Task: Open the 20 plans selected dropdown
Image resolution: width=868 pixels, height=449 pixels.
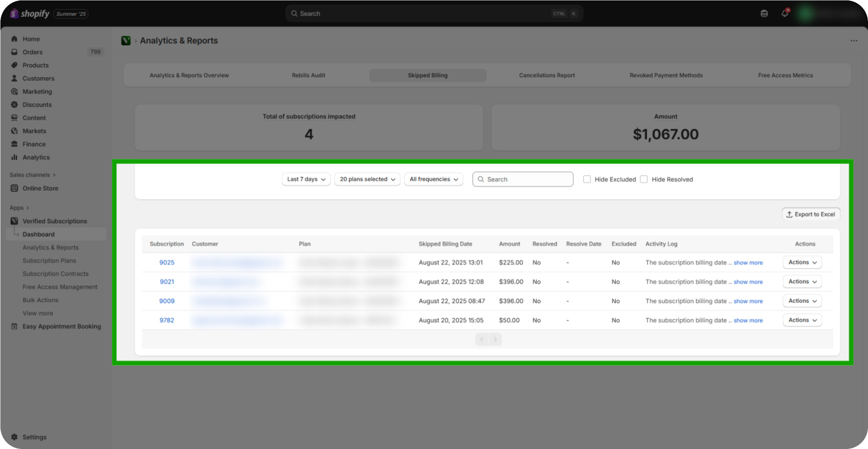Action: 367,179
